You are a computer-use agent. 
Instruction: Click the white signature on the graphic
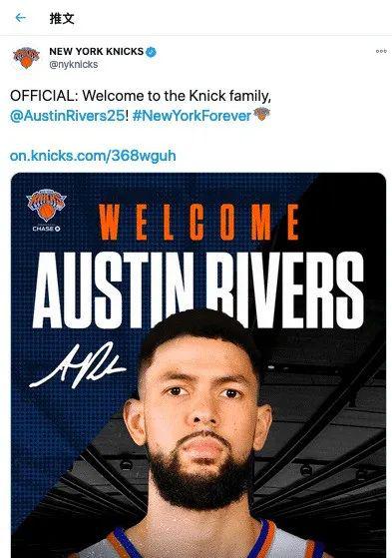tap(78, 365)
